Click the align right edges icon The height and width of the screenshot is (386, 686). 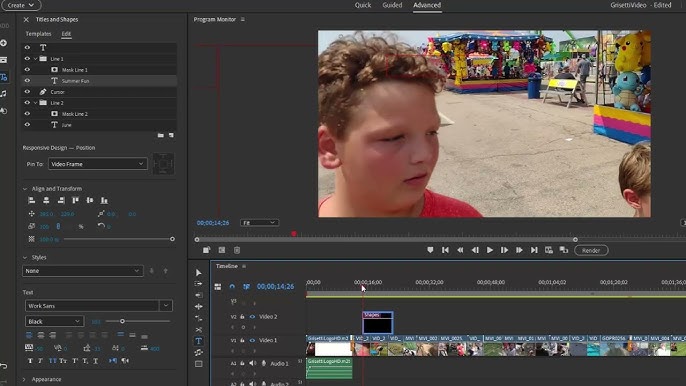click(61, 200)
